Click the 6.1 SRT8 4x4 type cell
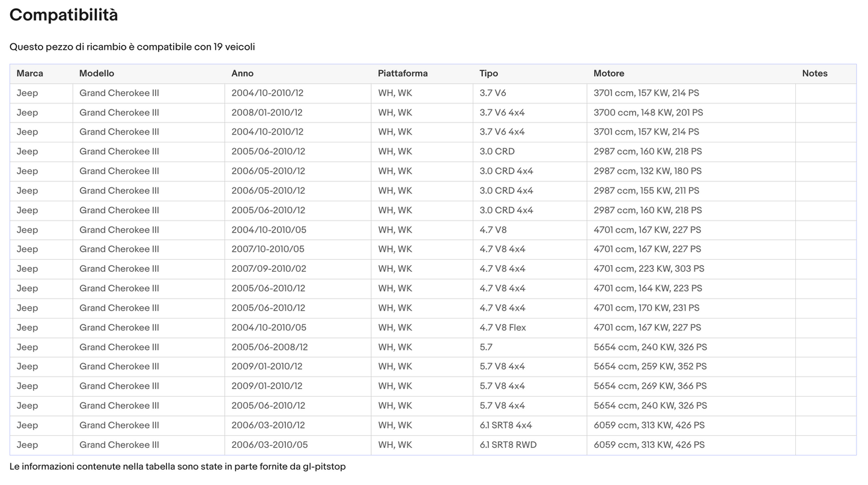The width and height of the screenshot is (868, 485). click(505, 425)
